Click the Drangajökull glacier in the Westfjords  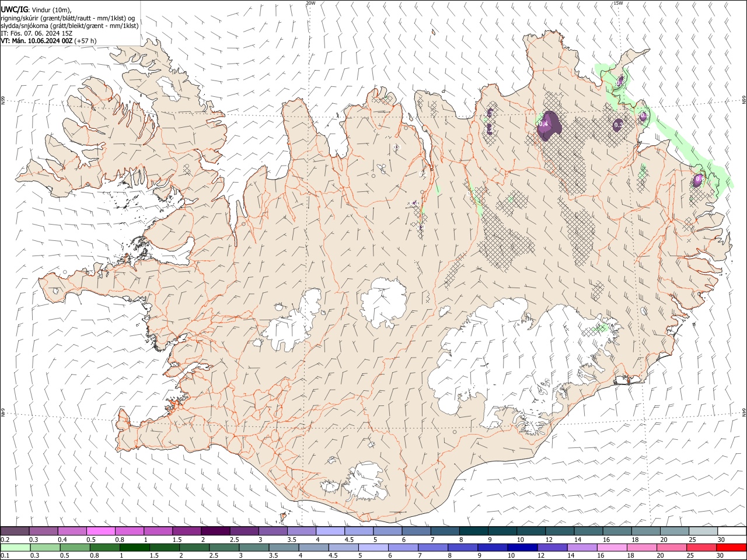coord(170,88)
